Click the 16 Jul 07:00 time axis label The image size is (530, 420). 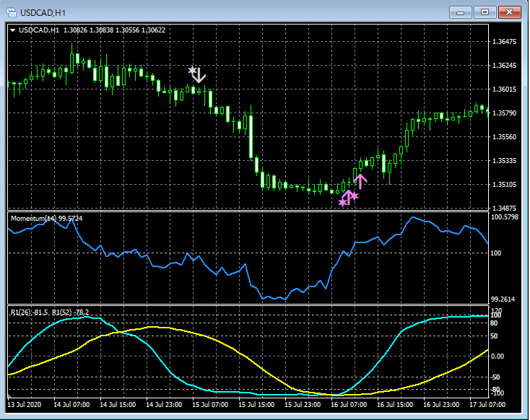(x=350, y=404)
